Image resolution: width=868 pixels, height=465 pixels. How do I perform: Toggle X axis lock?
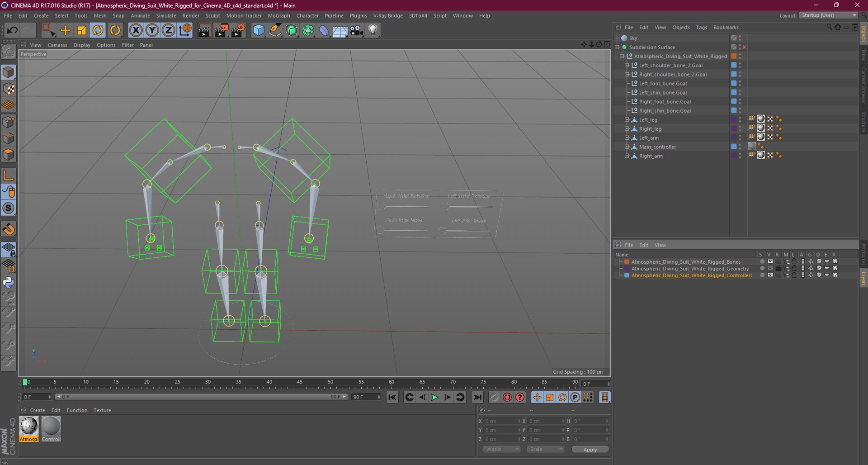tap(136, 30)
